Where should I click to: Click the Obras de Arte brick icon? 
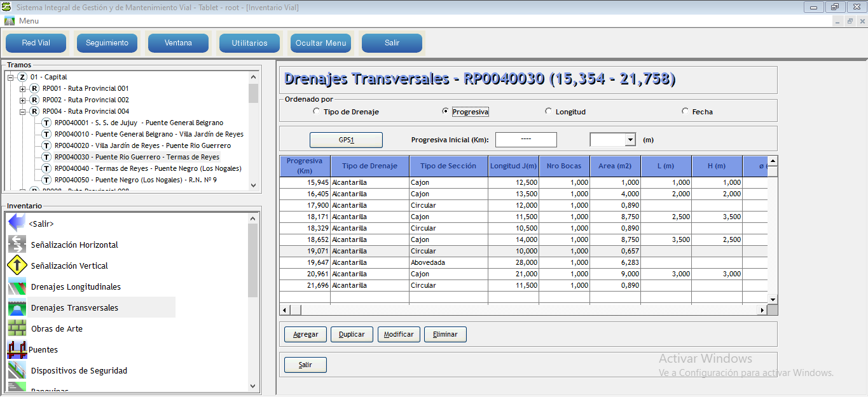[17, 328]
